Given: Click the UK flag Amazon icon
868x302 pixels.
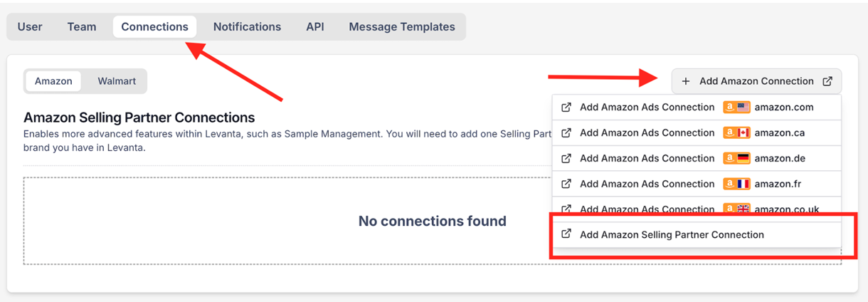Looking at the screenshot, I should 737,209.
